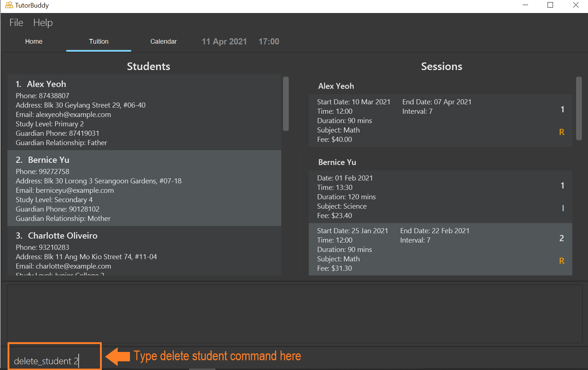Select Bernice Yu's Math session starting 25 Jan 2021

click(440, 249)
